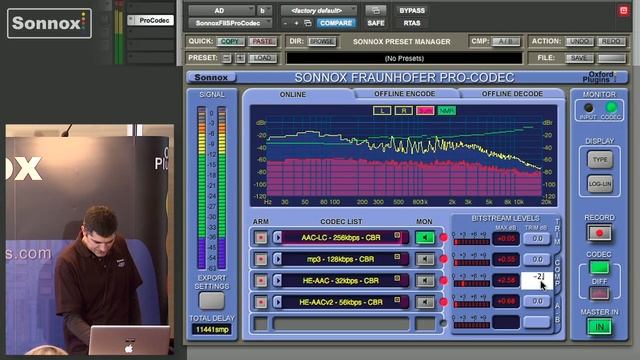The image size is (640, 360).
Task: Click red clip LED for HE-AACv2 row
Action: click(443, 302)
